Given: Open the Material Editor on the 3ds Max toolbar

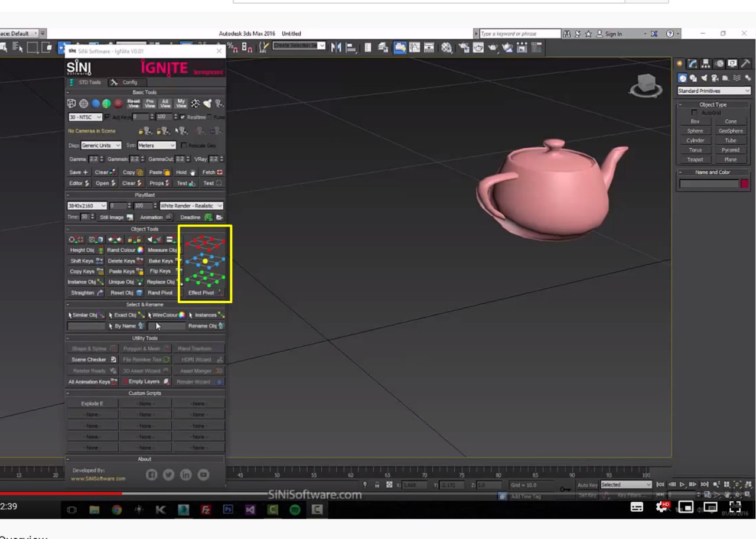Looking at the screenshot, I should (x=447, y=48).
